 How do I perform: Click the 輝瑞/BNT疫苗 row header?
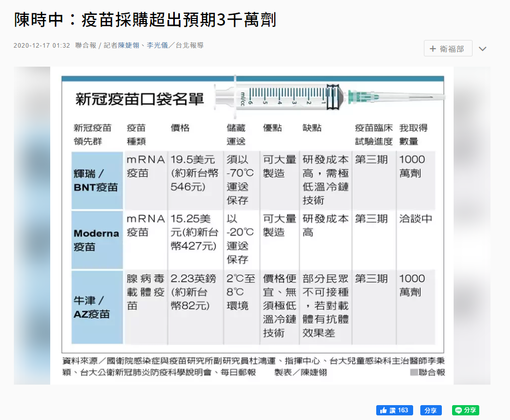(x=97, y=181)
